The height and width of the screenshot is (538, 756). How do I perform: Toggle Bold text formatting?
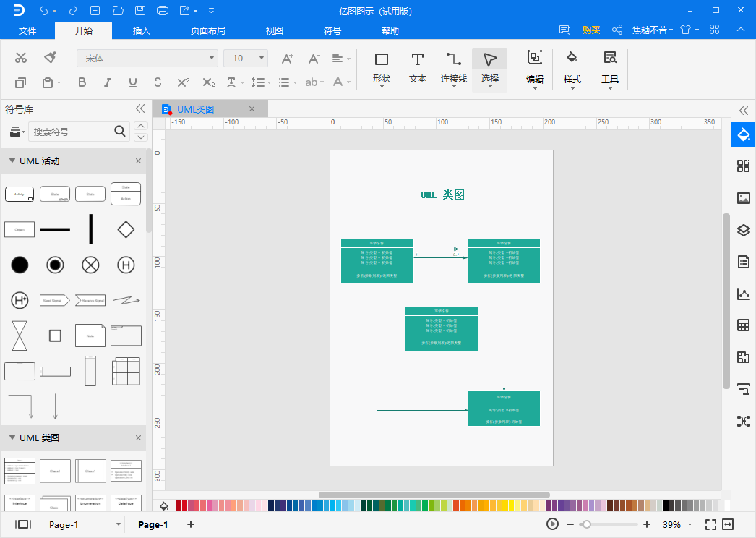pos(82,82)
